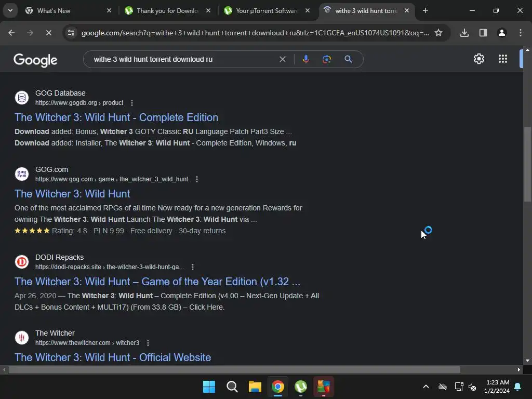Stop loading the page
Screen dimensions: 532x399
tap(48, 33)
